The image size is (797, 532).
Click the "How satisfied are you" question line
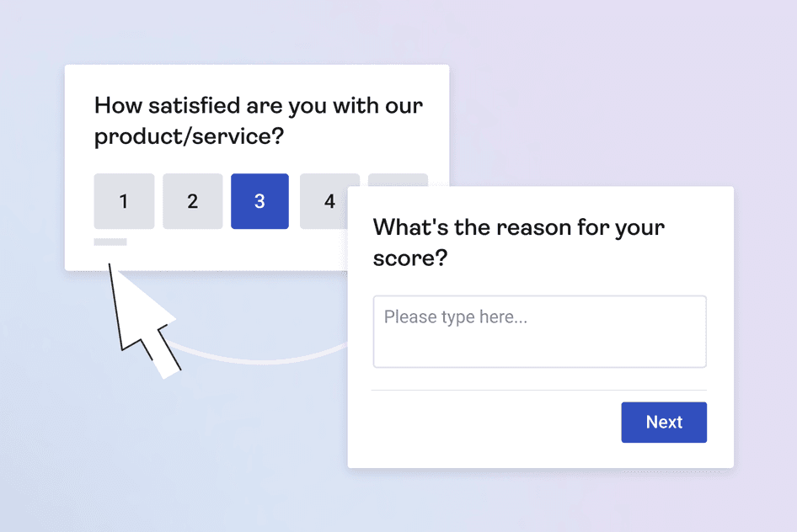tap(258, 106)
